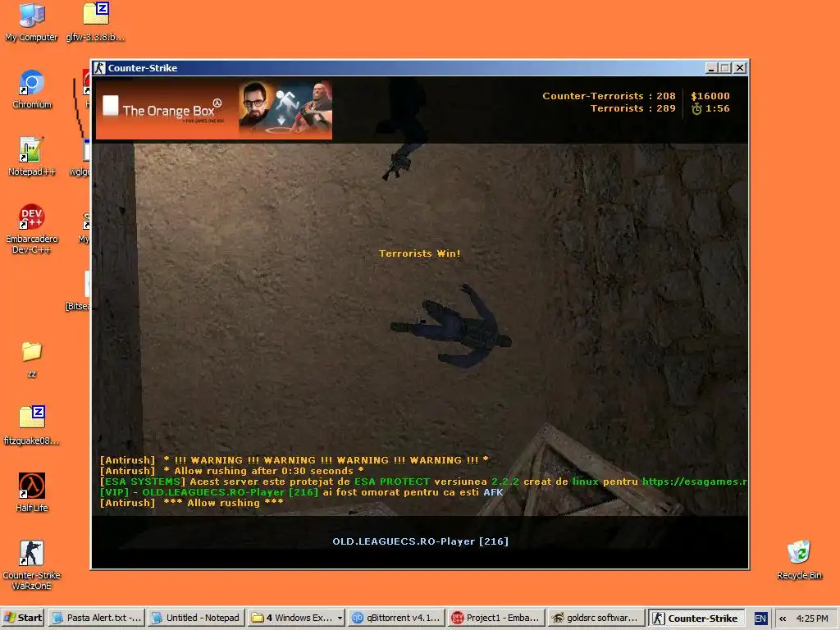Open the fitzquake08 zip archive icon
The width and height of the screenshot is (840, 630).
click(32, 426)
